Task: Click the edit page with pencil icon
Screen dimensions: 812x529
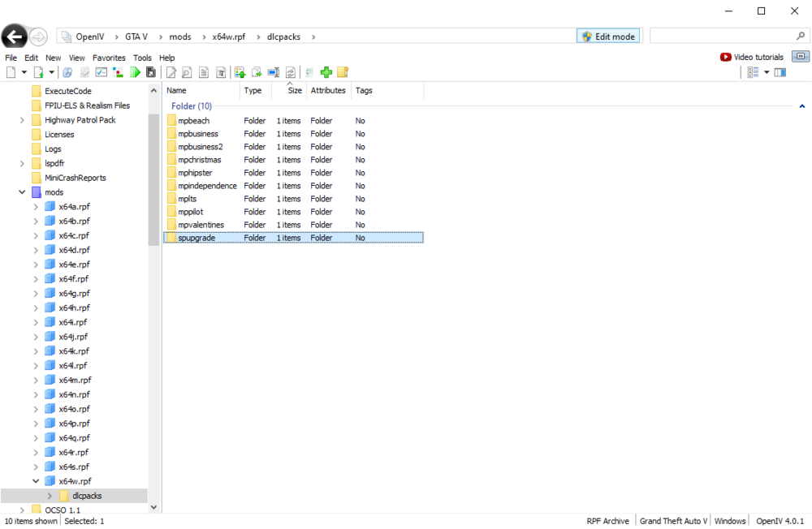Action: coord(171,72)
